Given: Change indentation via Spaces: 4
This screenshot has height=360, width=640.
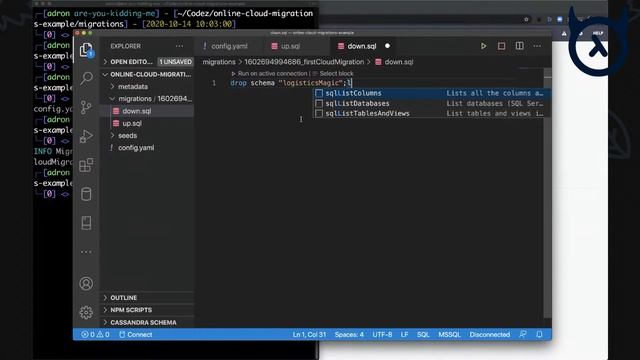Looking at the screenshot, I should pos(349,334).
